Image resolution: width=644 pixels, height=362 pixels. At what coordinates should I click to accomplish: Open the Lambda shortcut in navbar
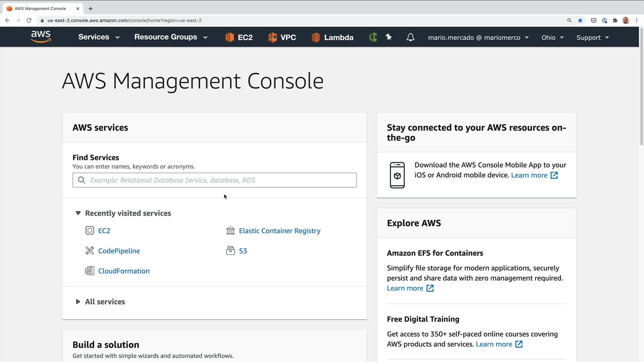(332, 37)
